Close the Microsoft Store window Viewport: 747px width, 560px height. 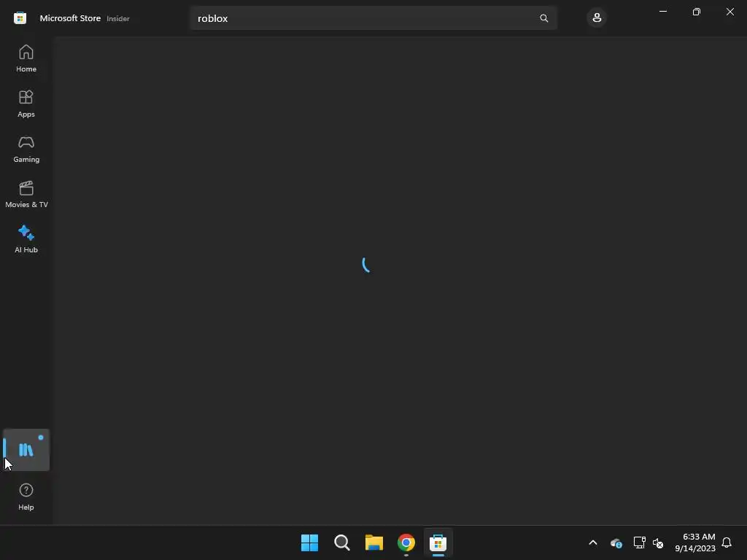(x=729, y=12)
